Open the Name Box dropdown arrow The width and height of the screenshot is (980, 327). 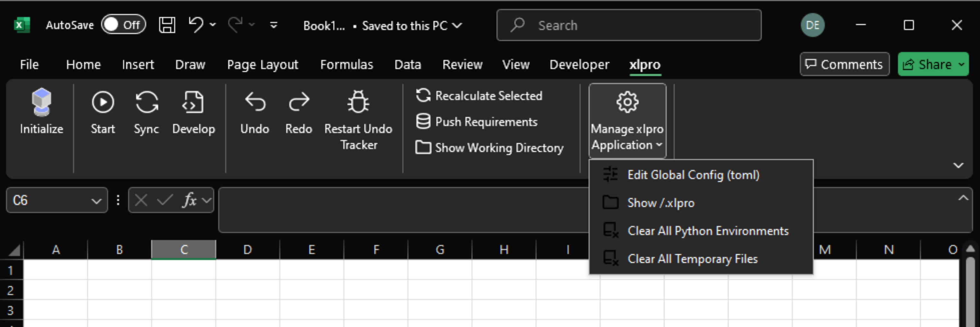[x=97, y=200]
